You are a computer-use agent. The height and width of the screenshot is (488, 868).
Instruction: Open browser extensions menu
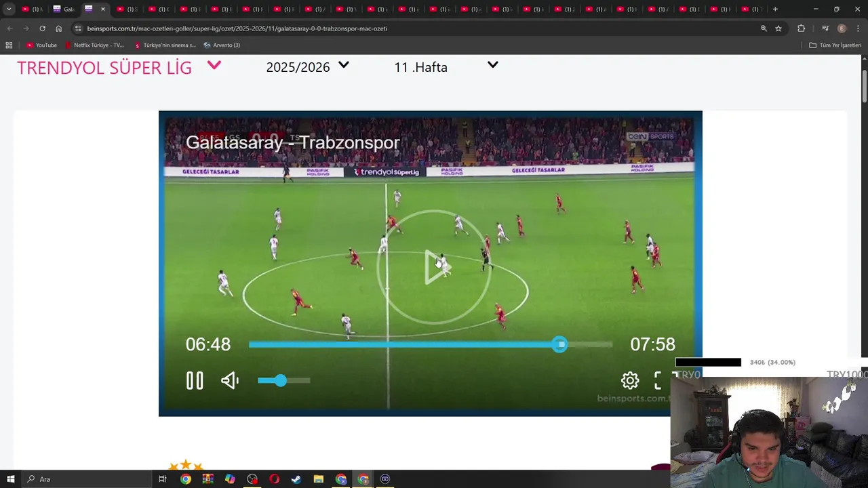tap(802, 28)
